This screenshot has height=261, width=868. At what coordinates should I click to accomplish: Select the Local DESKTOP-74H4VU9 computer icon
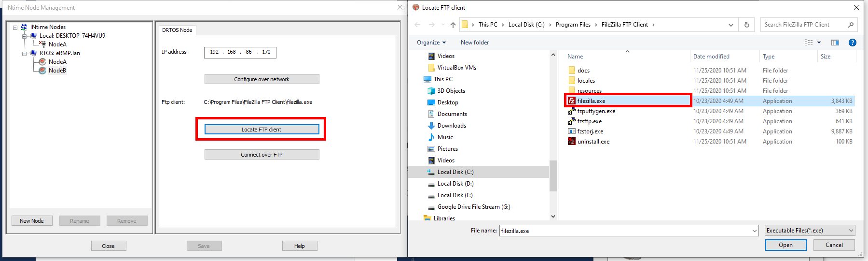33,36
